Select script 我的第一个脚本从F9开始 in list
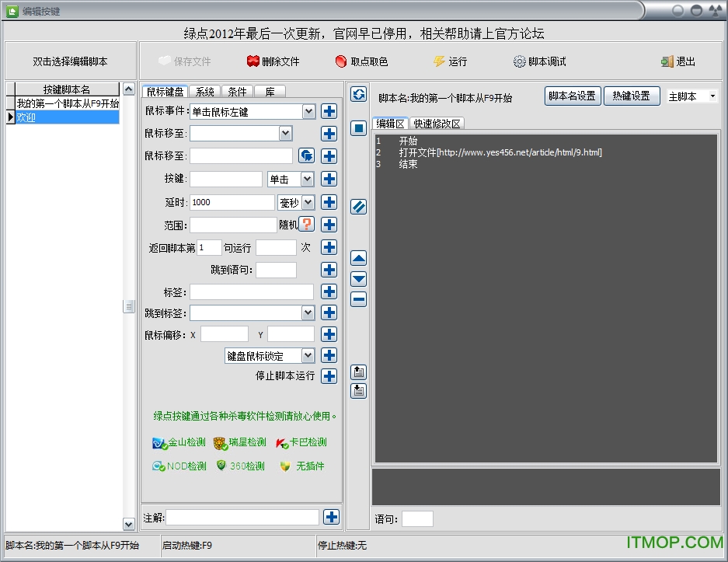The width and height of the screenshot is (728, 562). click(x=68, y=103)
